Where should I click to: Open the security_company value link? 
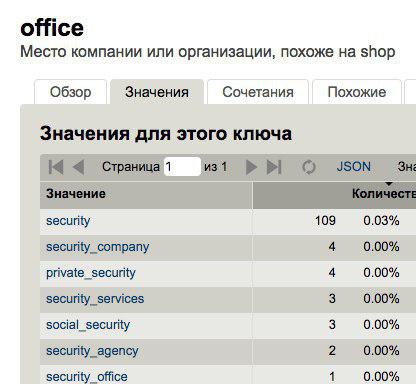[x=97, y=247]
